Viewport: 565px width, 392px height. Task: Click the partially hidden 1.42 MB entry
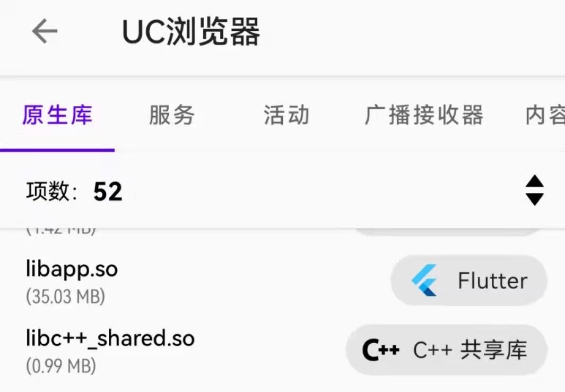click(x=61, y=232)
